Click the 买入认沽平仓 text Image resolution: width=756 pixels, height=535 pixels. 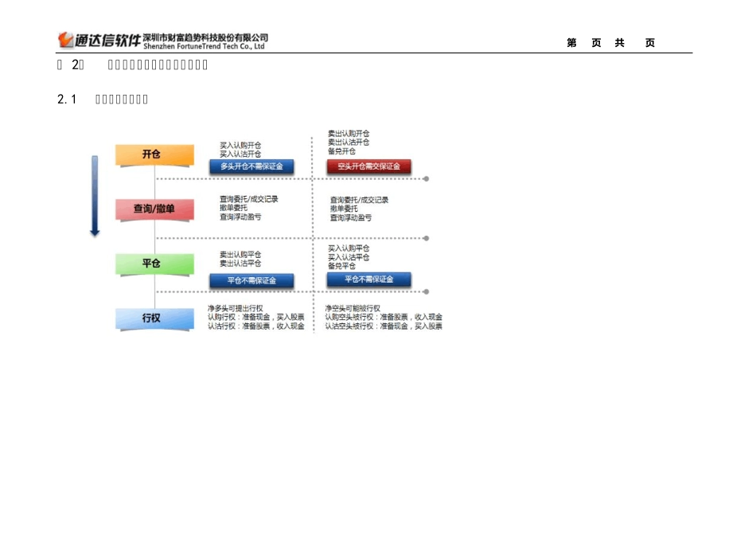[349, 257]
